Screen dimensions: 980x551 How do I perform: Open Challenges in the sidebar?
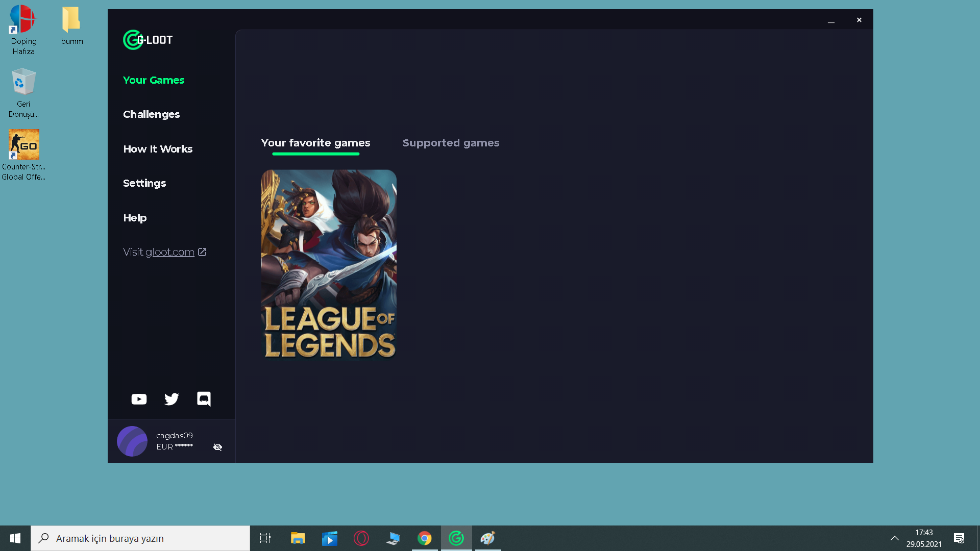click(151, 114)
